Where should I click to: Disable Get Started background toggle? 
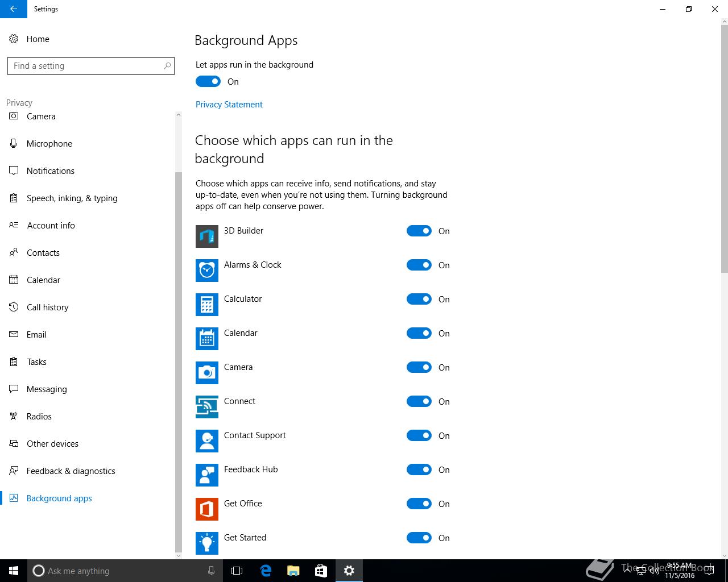pos(419,538)
